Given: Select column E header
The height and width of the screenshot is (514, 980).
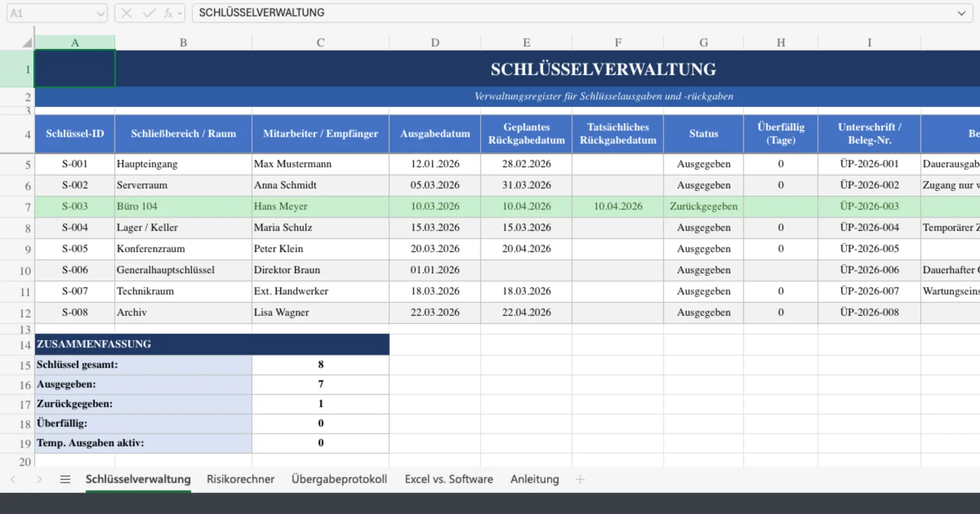Looking at the screenshot, I should (x=526, y=43).
